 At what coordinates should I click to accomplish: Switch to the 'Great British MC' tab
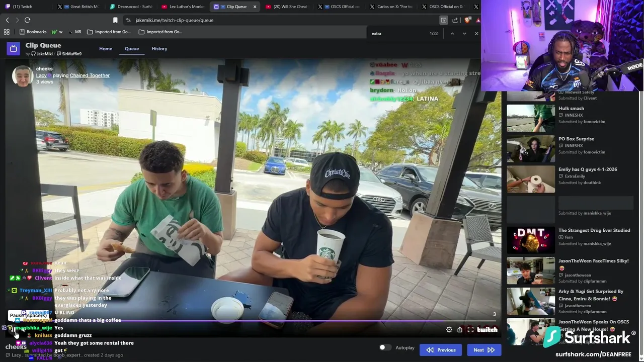(79, 7)
